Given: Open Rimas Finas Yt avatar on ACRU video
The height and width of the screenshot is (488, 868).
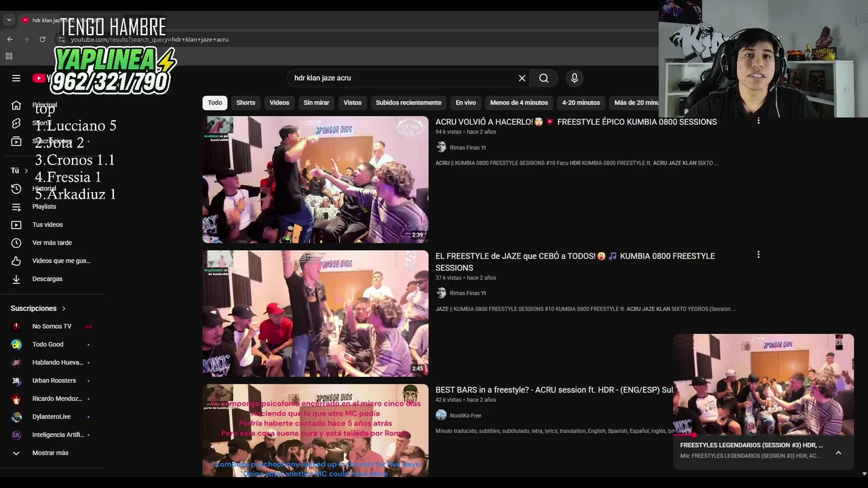Looking at the screenshot, I should pyautogui.click(x=441, y=147).
